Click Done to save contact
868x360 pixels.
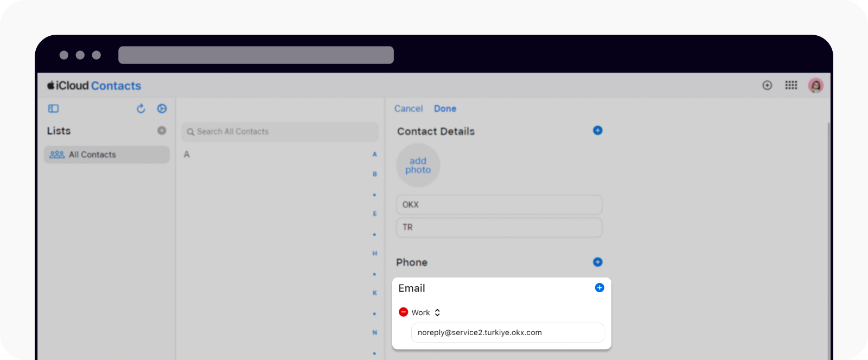click(445, 108)
